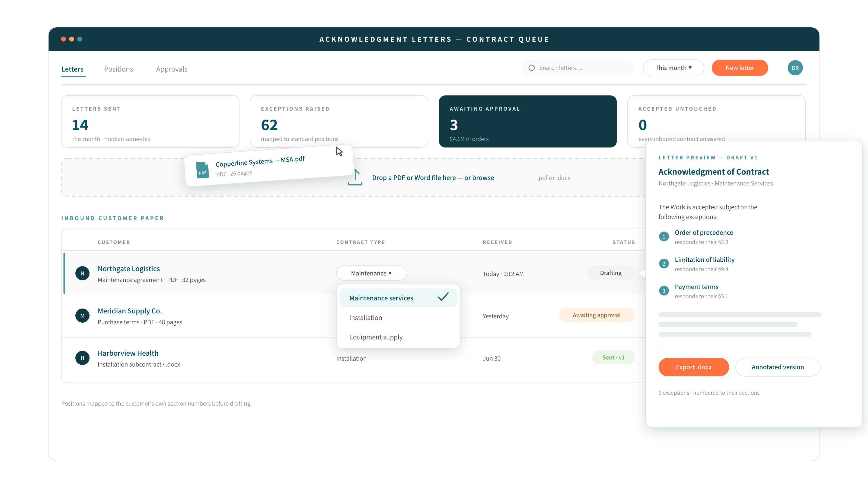Click the Status column header
The height and width of the screenshot is (488, 868).
click(x=624, y=242)
